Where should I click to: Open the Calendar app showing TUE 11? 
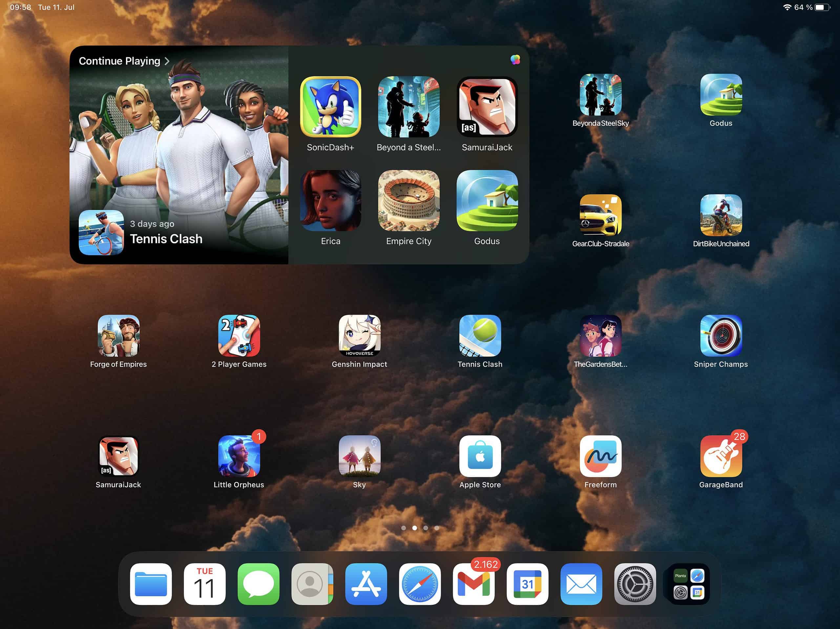tap(204, 584)
